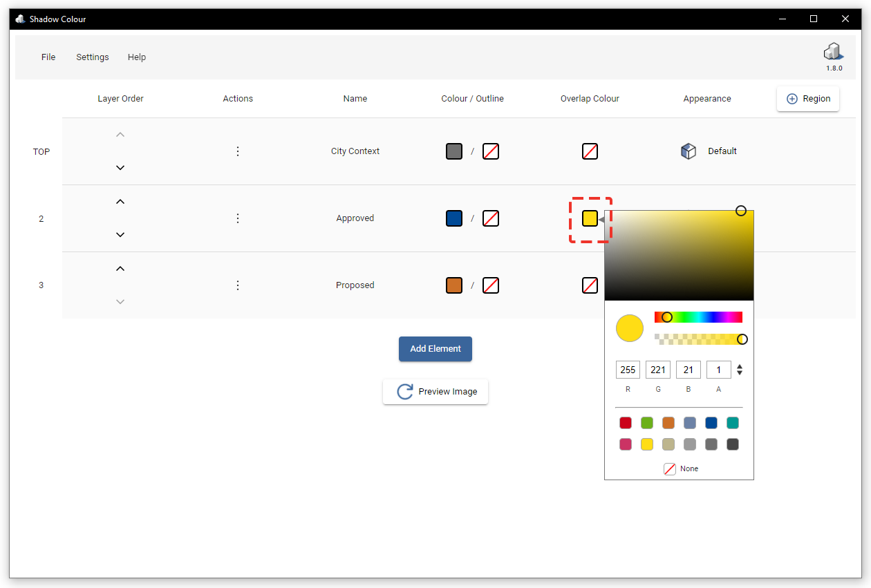Open the File menu
Image resolution: width=871 pixels, height=588 pixels.
(x=48, y=57)
